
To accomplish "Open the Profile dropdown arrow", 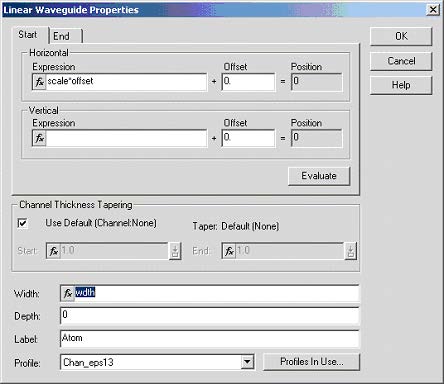I will click(x=247, y=362).
